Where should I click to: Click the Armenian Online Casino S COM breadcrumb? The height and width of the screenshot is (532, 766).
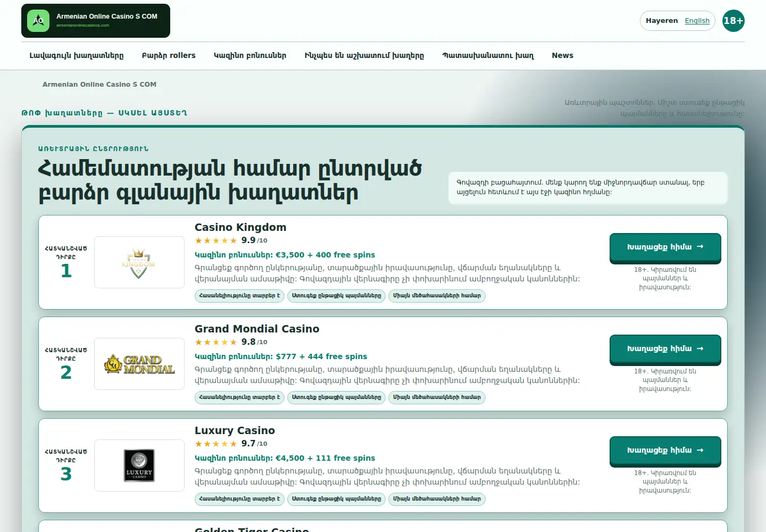click(99, 85)
